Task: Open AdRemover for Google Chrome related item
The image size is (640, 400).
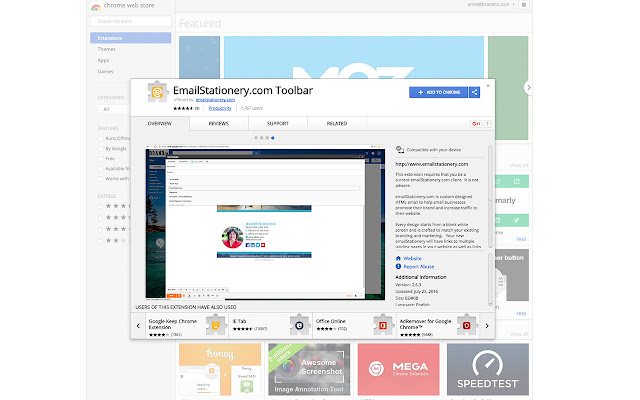Action: tap(438, 326)
